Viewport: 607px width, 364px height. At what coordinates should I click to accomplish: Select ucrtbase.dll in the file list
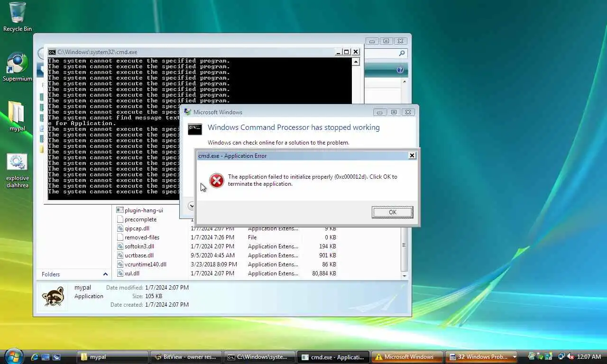139,255
